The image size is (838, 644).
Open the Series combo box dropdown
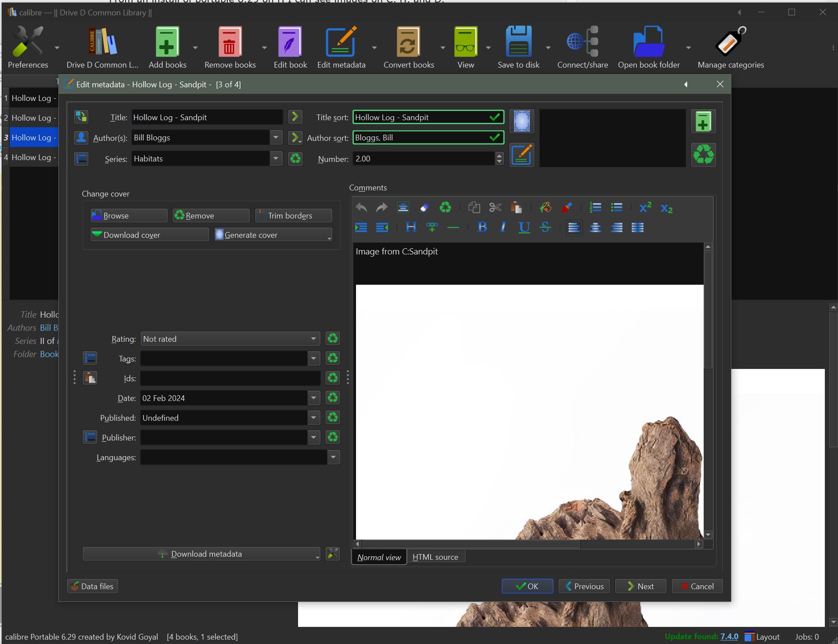click(x=276, y=158)
